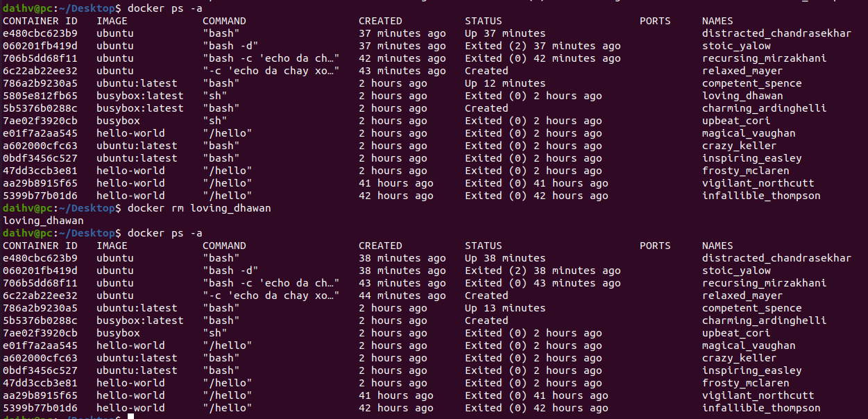The width and height of the screenshot is (868, 419).
Task: Click the block cursor at the bottom prompt
Action: (x=130, y=416)
